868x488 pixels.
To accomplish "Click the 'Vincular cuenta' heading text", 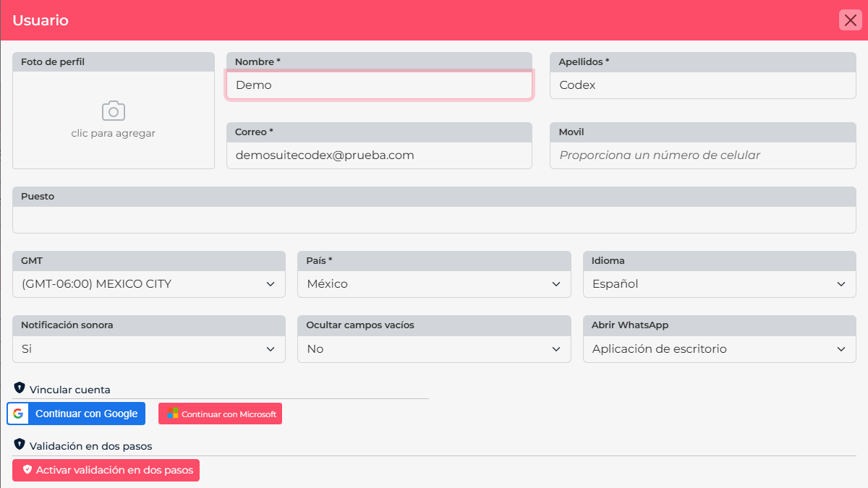I will 70,390.
